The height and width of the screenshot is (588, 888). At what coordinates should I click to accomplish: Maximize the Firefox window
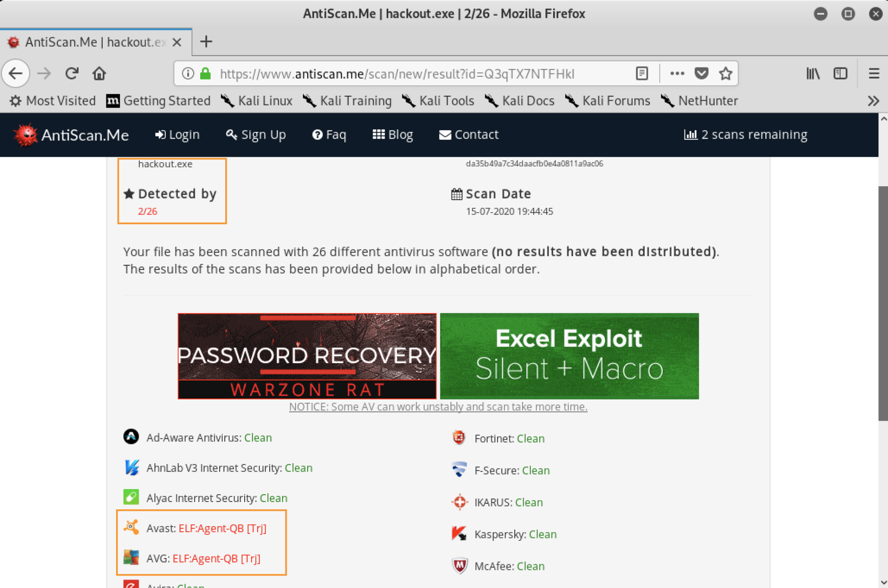tap(848, 13)
